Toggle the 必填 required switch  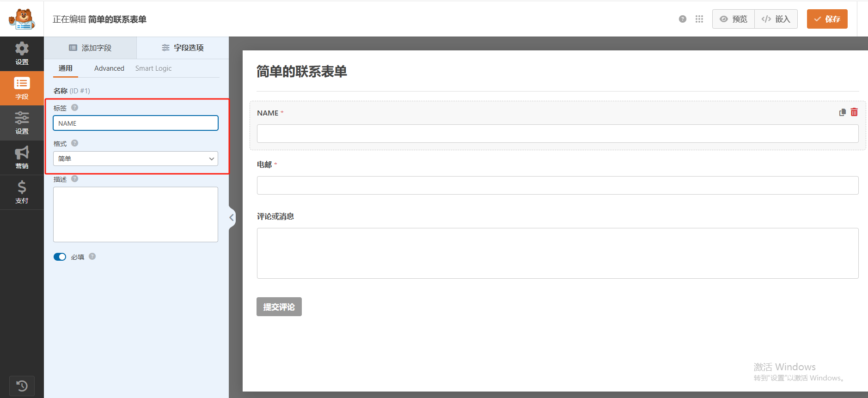tap(60, 257)
